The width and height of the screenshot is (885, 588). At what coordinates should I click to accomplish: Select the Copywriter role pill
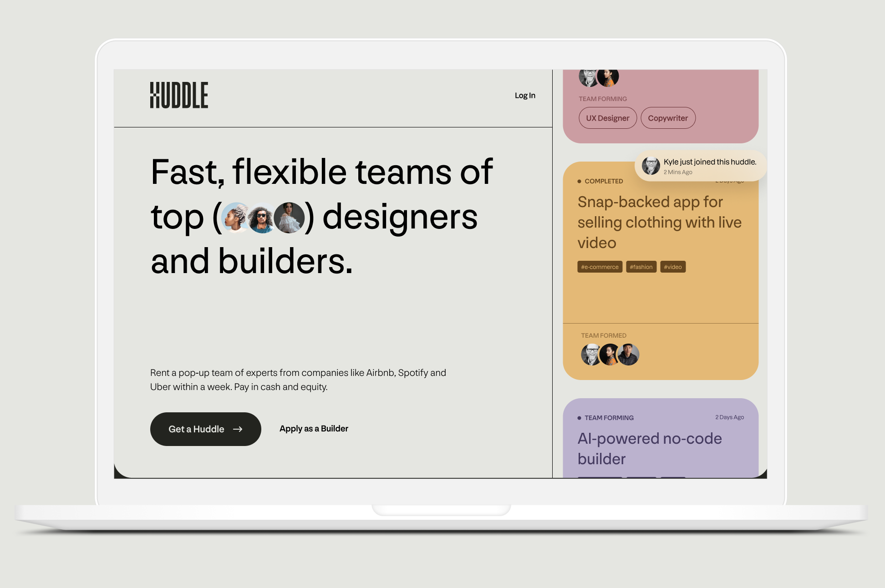coord(668,118)
